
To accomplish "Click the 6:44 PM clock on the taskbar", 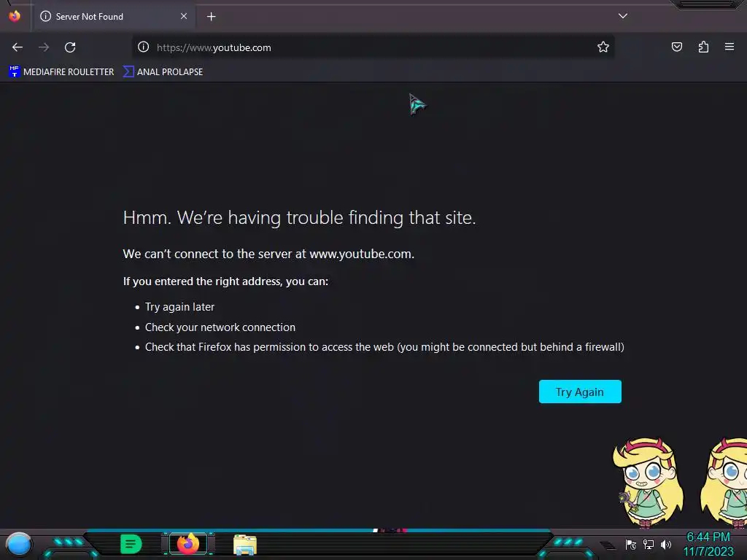I will tap(708, 537).
